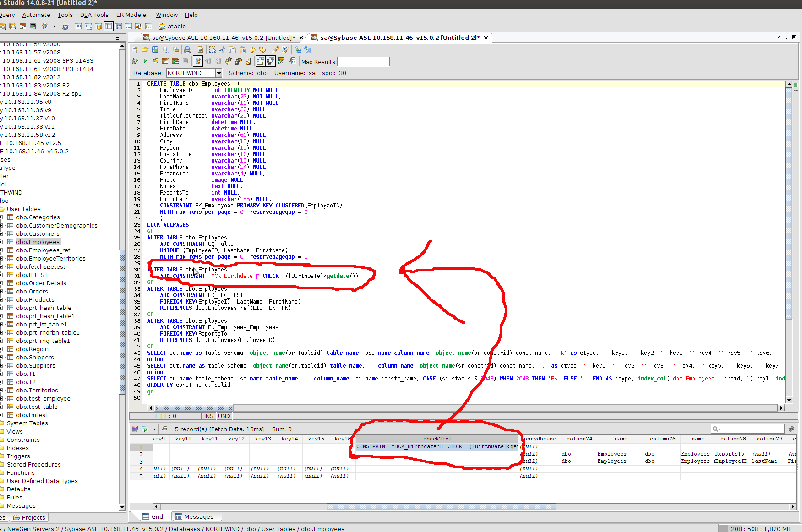Expand the dbo.Orders table node
802x532 pixels.
coord(2,292)
